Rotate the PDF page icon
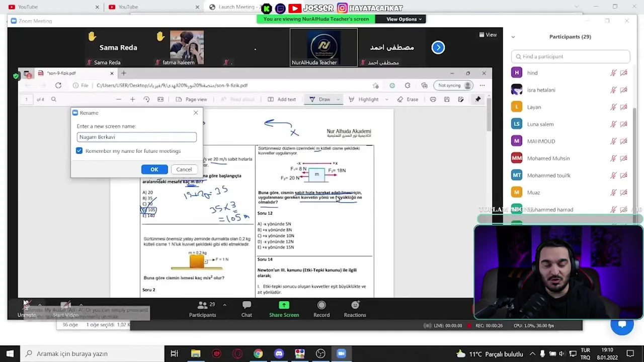The image size is (644, 362). point(146,100)
